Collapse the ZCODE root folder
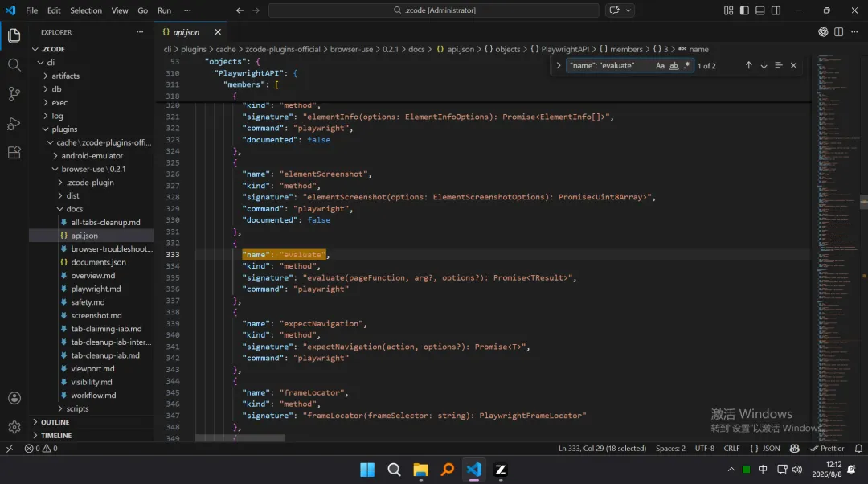868x484 pixels. click(35, 49)
